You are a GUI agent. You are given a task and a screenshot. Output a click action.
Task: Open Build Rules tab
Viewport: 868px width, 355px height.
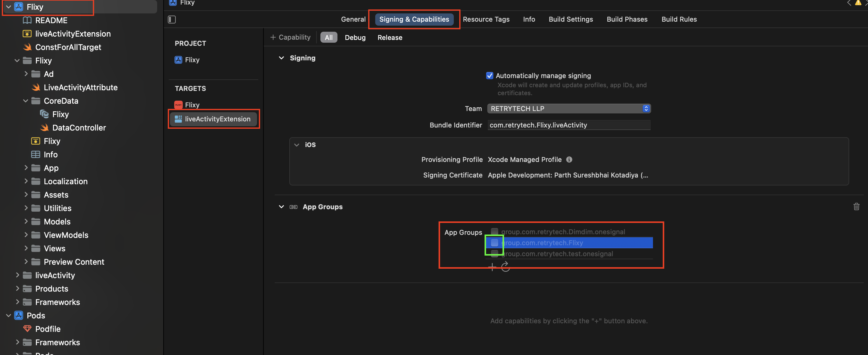pyautogui.click(x=679, y=19)
